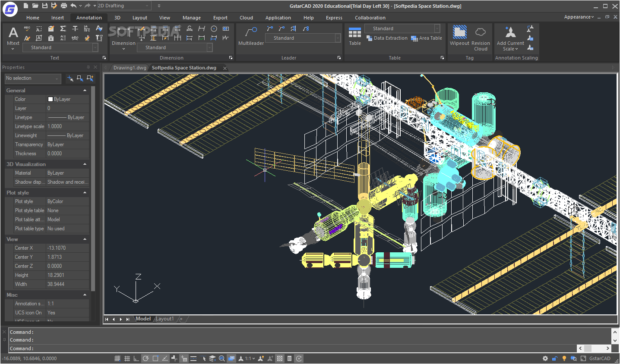
Task: Click the Clean Screen icon next to GstarCAD label
Action: [583, 358]
